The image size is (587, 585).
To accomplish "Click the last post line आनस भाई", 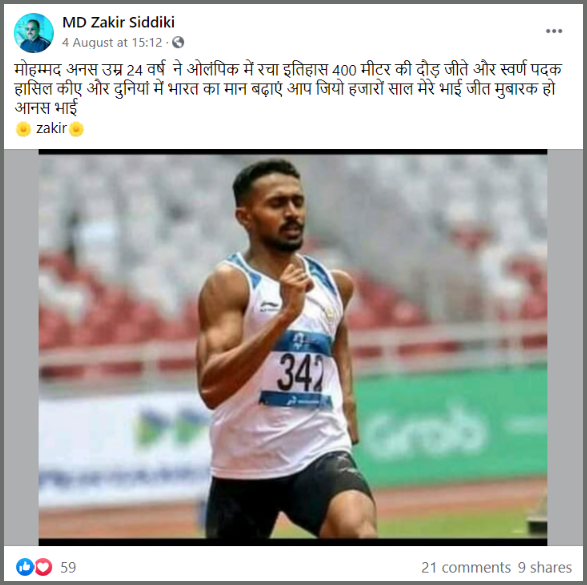I will coord(46,108).
